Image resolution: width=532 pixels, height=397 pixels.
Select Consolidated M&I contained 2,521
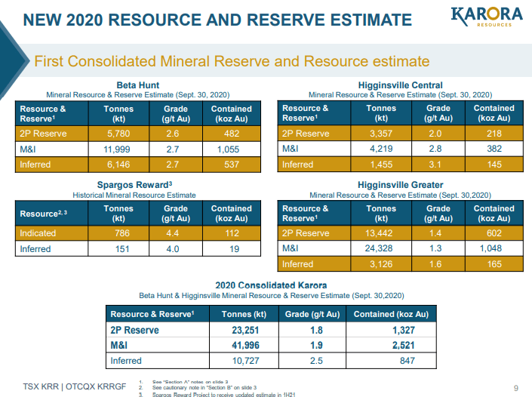point(404,346)
